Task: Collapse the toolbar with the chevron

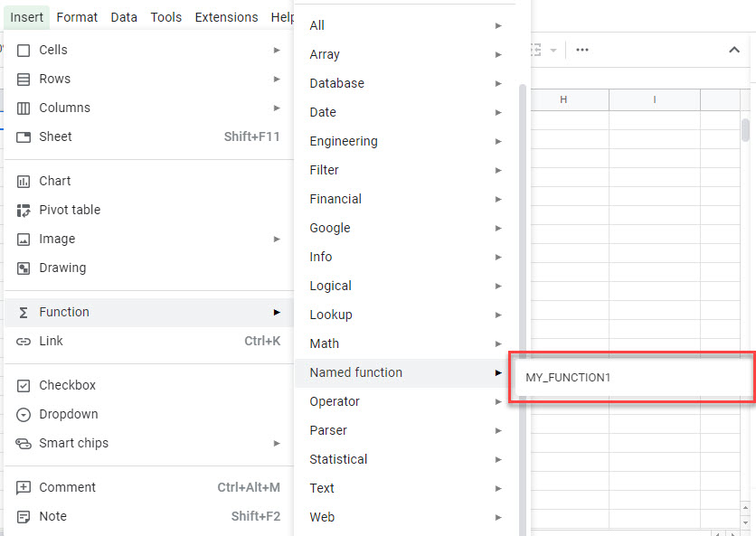Action: 734,50
